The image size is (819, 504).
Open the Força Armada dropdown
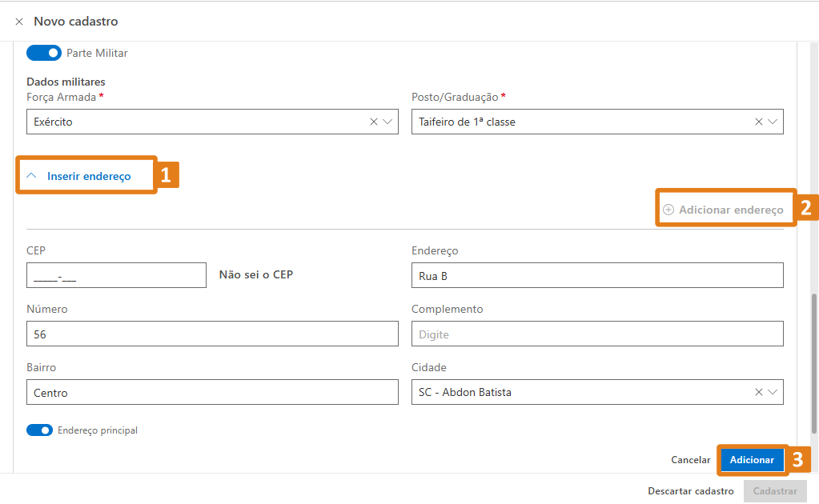point(387,122)
